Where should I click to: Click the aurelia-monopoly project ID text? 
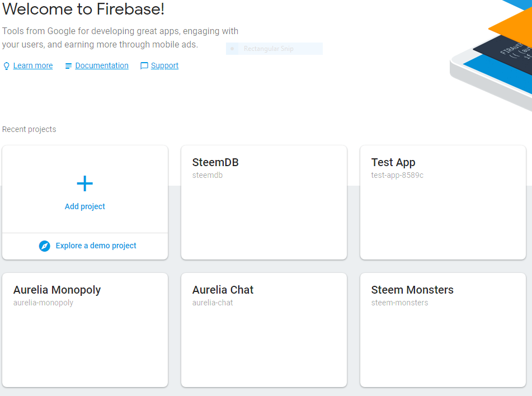tap(43, 303)
